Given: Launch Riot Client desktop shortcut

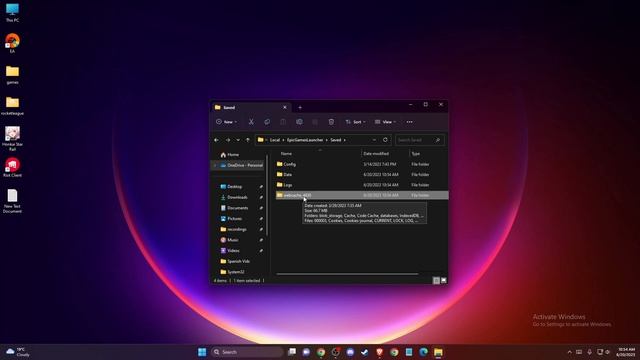Looking at the screenshot, I should pyautogui.click(x=12, y=167).
